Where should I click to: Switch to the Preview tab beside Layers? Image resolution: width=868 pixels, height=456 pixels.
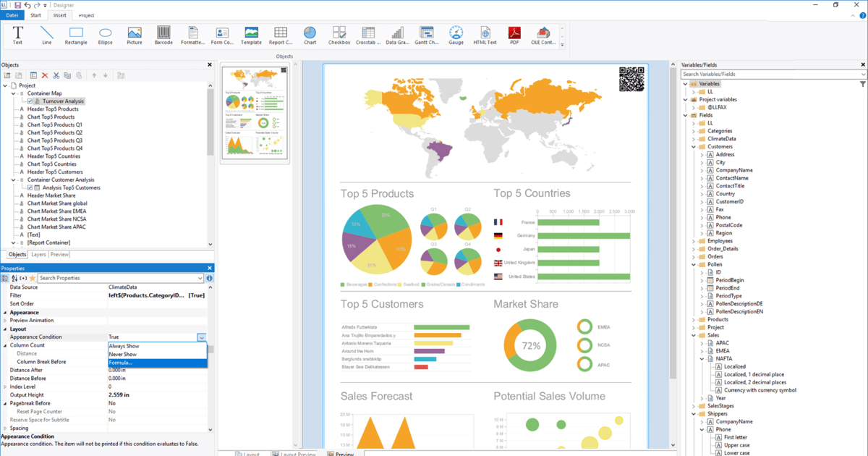pos(59,255)
